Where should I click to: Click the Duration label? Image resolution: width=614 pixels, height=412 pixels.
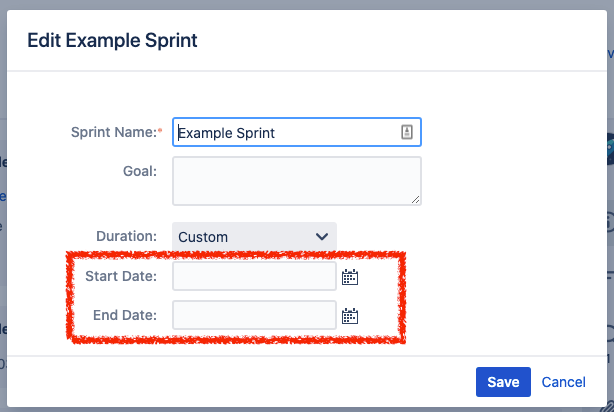tap(126, 236)
